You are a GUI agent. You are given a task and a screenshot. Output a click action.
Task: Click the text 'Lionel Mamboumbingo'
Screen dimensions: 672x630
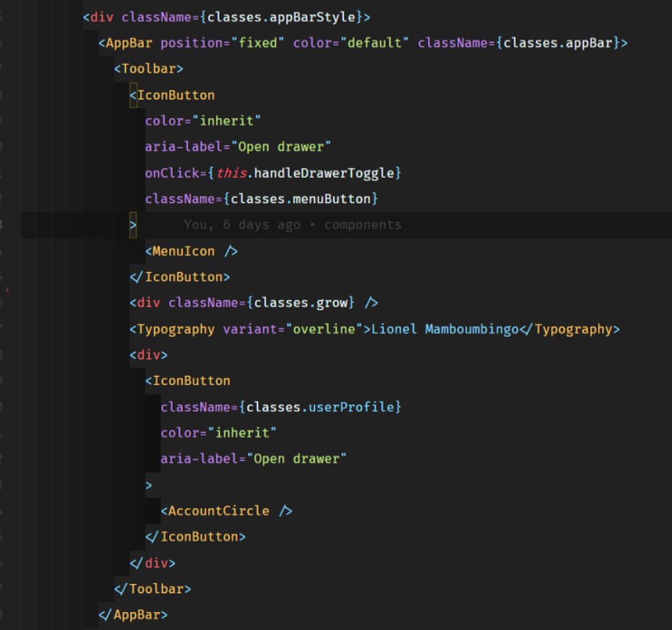pos(445,329)
